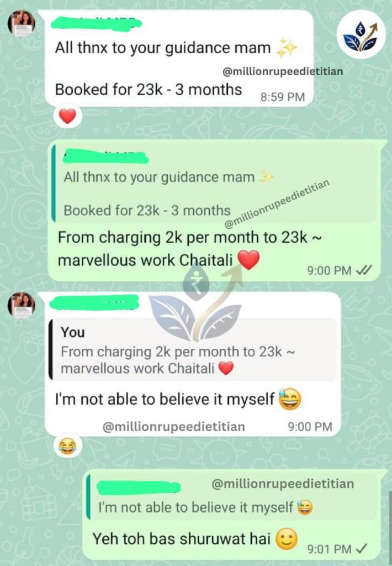Select the 'Booked for 23k - 3 months' message
Screen dimensions: 392x566
tap(148, 90)
